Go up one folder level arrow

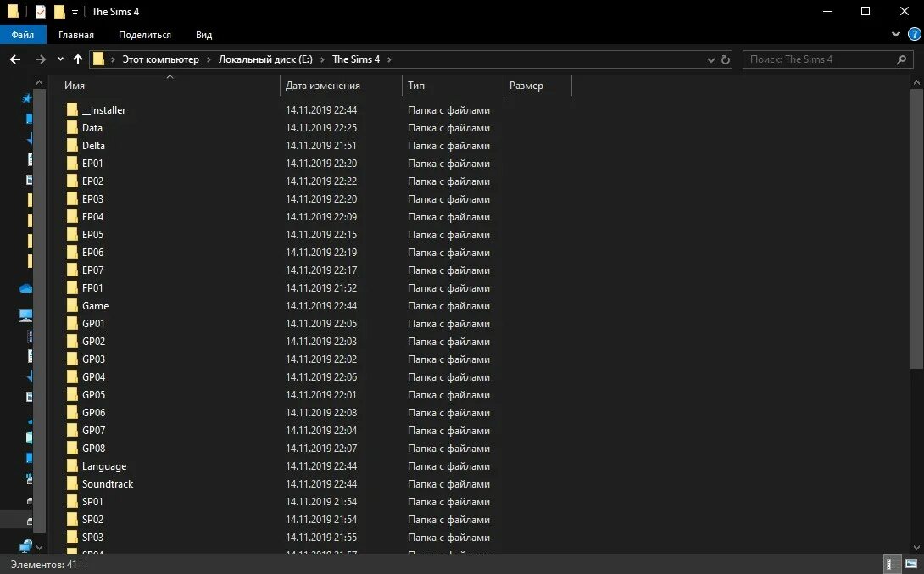(x=78, y=59)
